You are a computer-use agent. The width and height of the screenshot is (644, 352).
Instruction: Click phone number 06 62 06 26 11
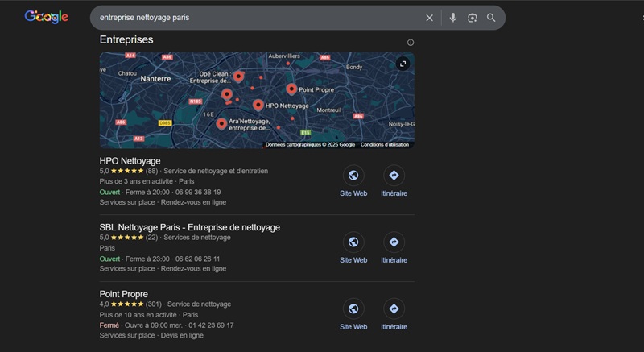(x=197, y=259)
